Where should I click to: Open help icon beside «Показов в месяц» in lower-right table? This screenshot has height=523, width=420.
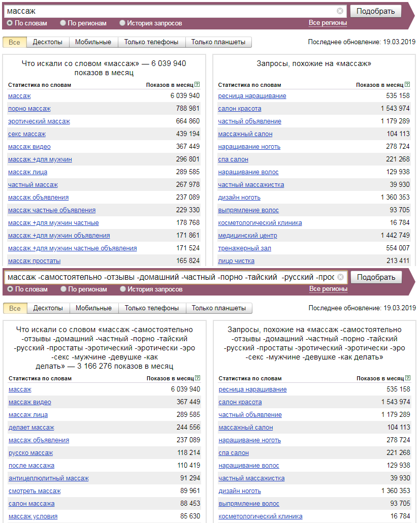coord(407,378)
